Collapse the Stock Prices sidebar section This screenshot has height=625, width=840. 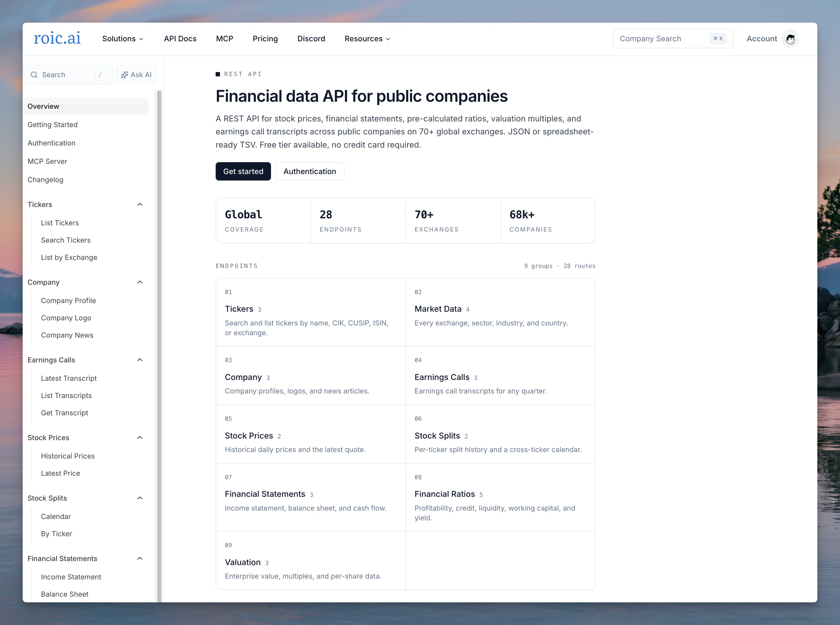(x=140, y=438)
